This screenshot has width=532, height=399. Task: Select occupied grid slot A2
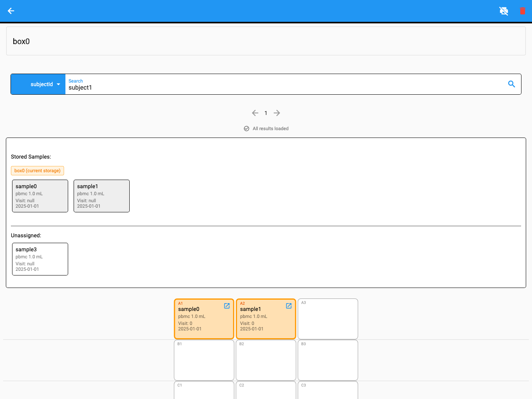266,319
